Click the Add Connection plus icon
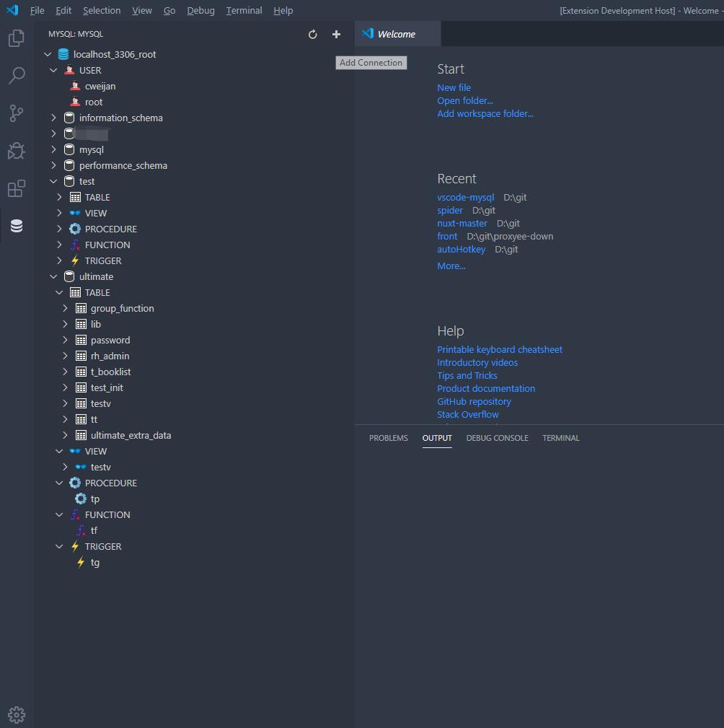Screen dimensions: 724x728 [x=337, y=35]
